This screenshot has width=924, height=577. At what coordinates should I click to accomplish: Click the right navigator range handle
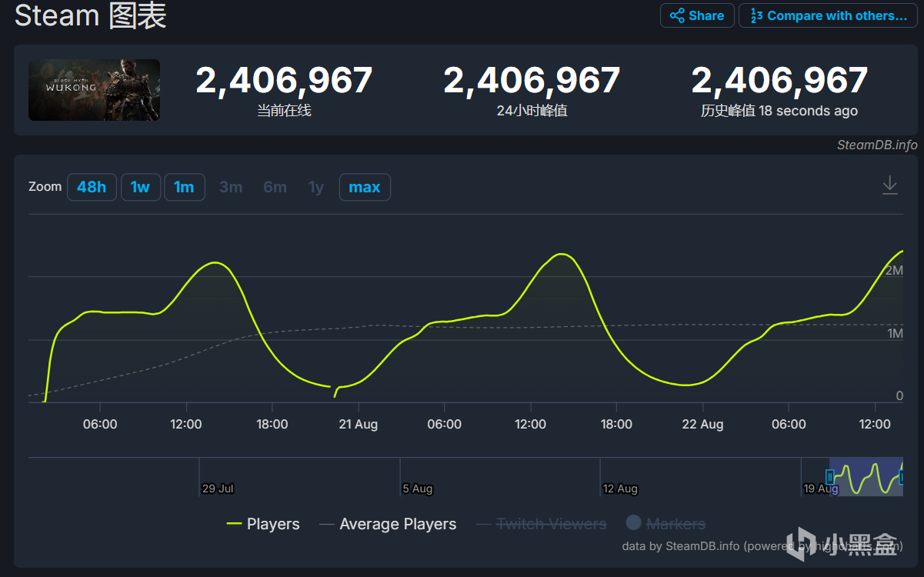(902, 476)
